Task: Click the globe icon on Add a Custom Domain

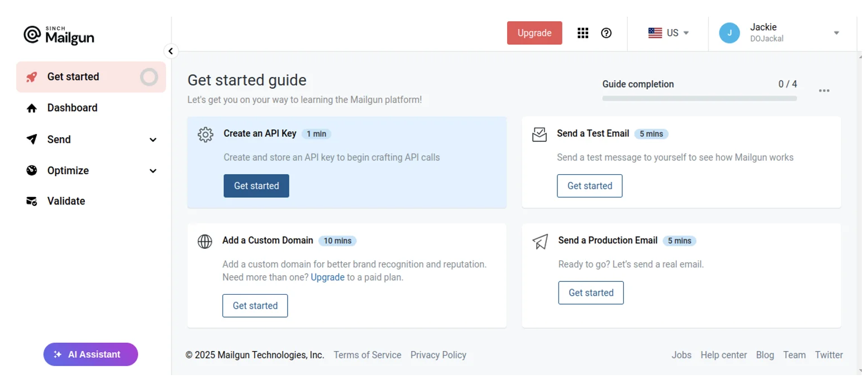Action: 205,241
